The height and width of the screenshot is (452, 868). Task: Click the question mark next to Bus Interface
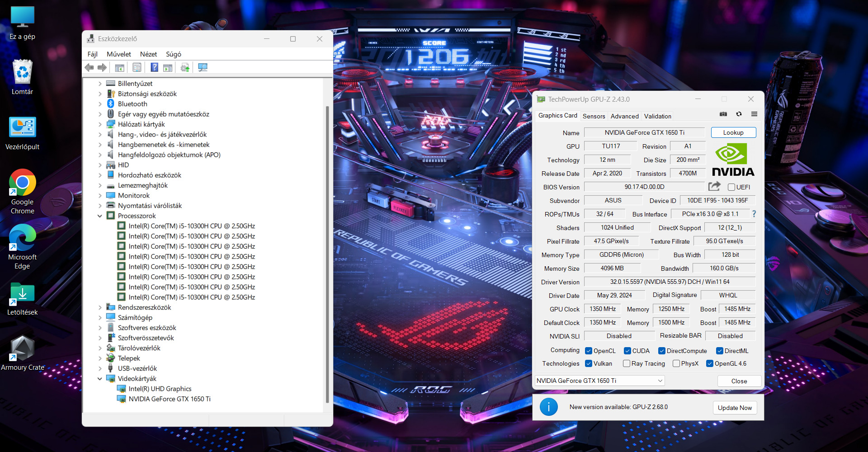754,214
